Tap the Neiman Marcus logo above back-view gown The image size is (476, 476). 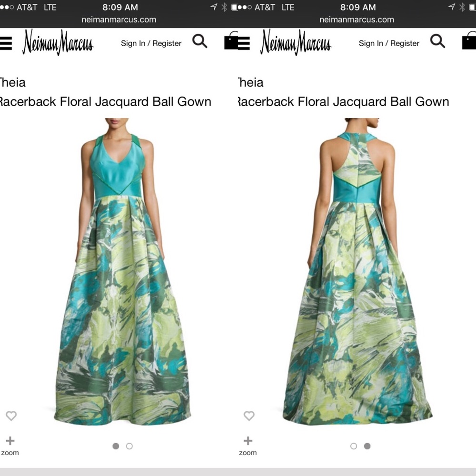coord(296,43)
